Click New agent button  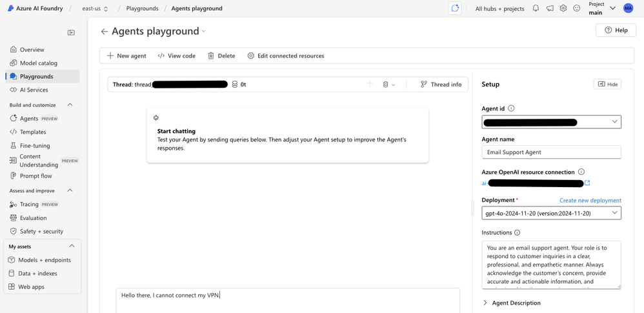point(126,56)
